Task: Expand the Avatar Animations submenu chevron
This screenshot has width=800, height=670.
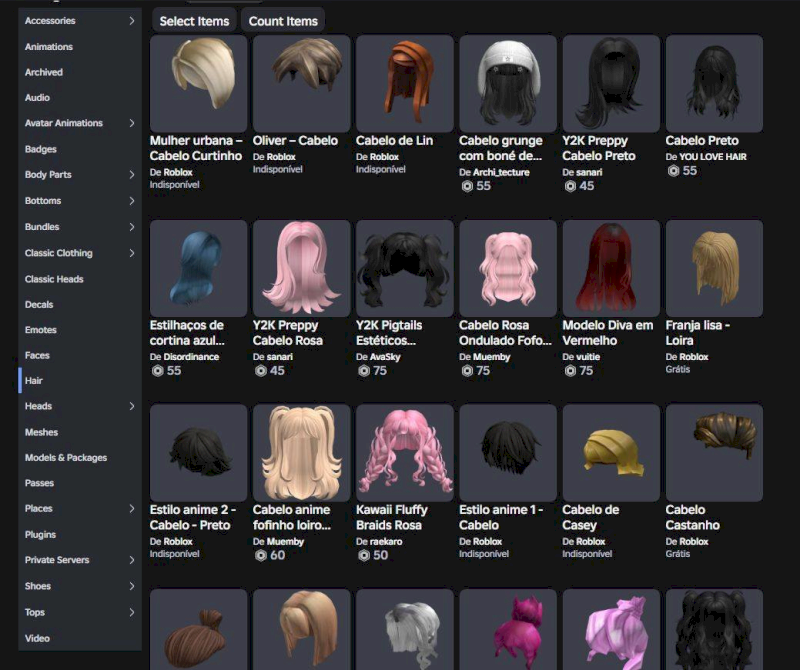Action: tap(132, 123)
